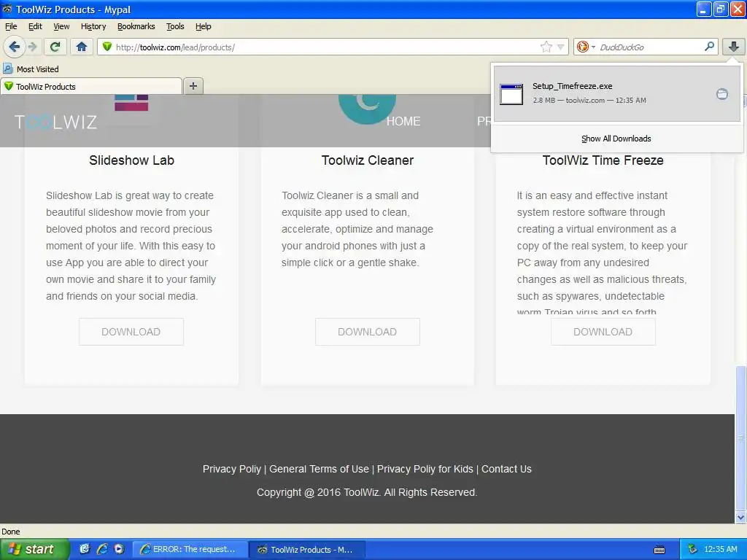Switch to ToolWiz Products taskbar window
The width and height of the screenshot is (747, 560).
tap(307, 550)
